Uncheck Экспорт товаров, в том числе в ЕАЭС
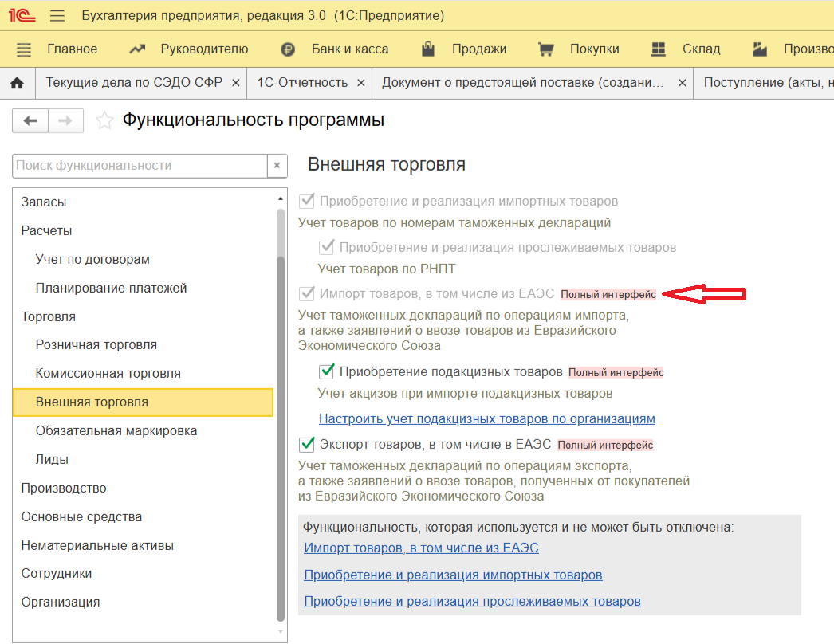Screen dimensions: 834x644 coord(307,444)
